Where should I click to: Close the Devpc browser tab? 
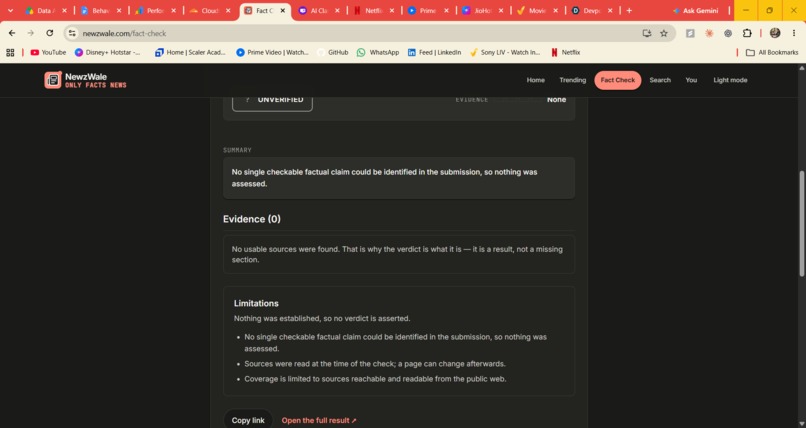point(610,10)
